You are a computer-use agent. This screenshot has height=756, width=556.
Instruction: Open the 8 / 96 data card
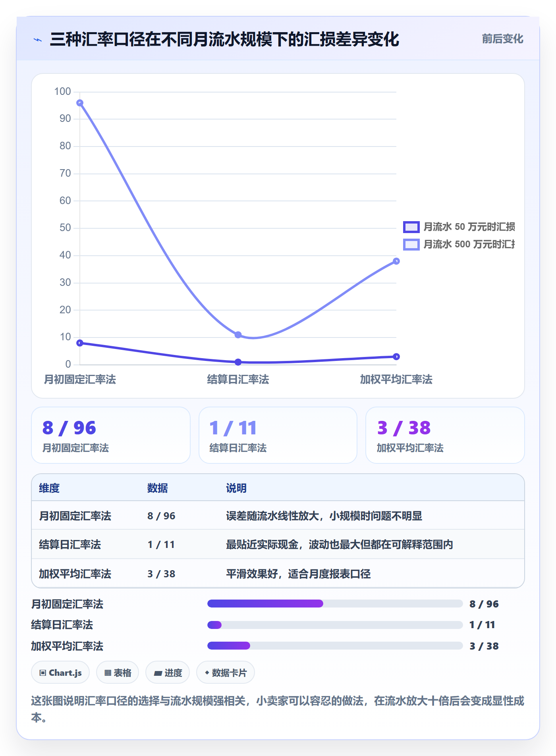tap(111, 435)
